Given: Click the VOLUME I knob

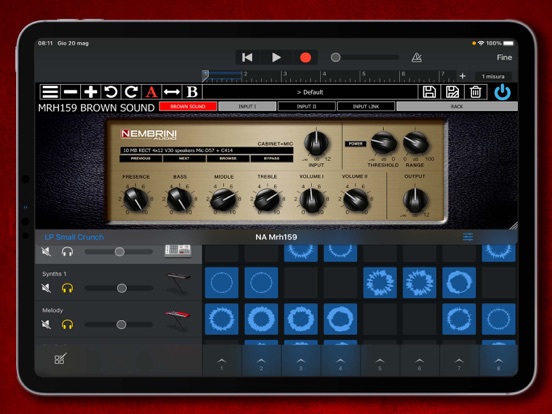Looking at the screenshot, I should click(312, 200).
